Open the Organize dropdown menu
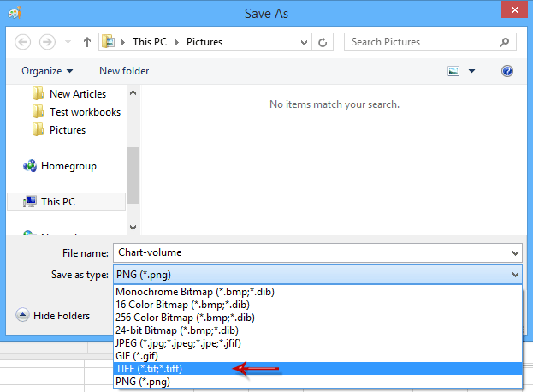 (x=47, y=71)
